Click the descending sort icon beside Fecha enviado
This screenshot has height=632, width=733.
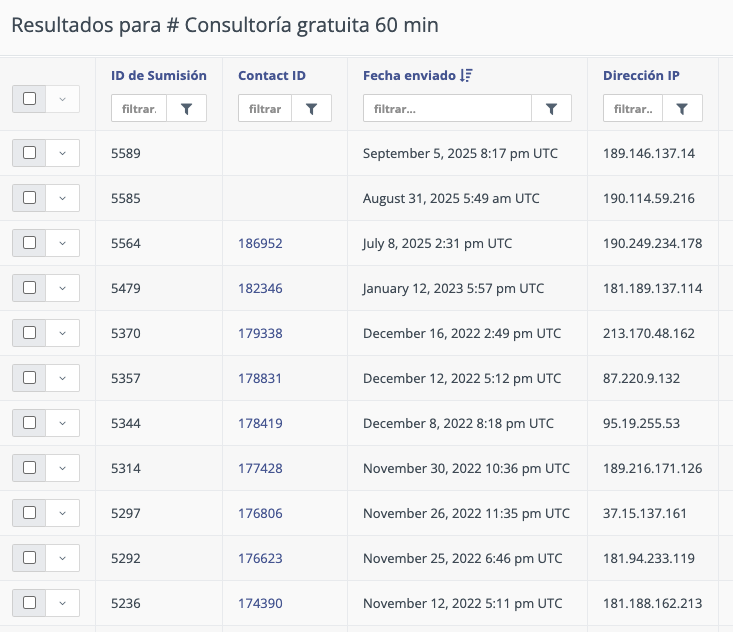(466, 76)
